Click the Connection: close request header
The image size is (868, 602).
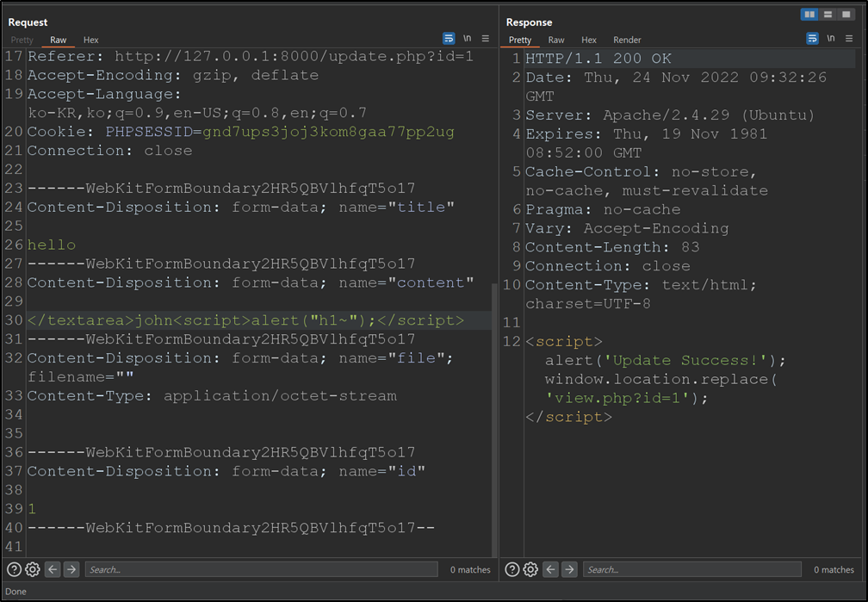[109, 151]
